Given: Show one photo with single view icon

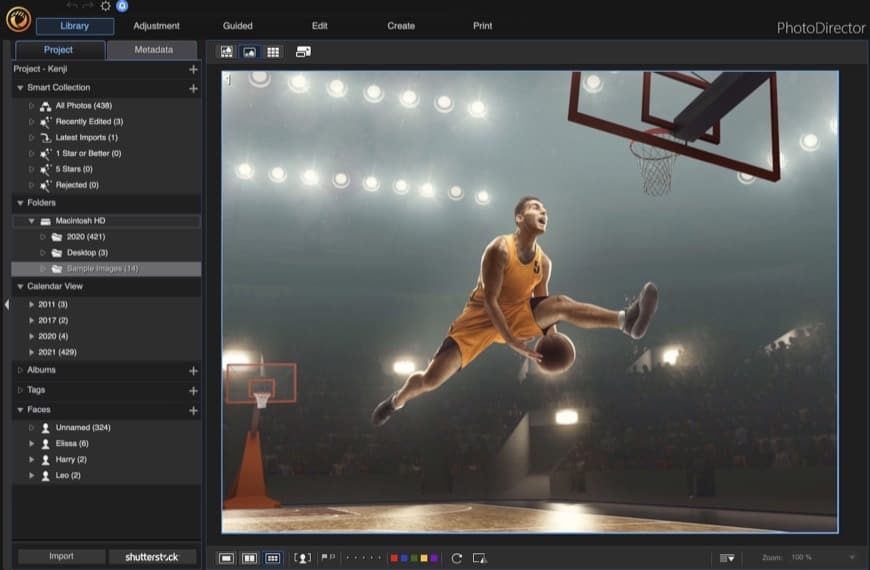Looking at the screenshot, I should point(226,558).
